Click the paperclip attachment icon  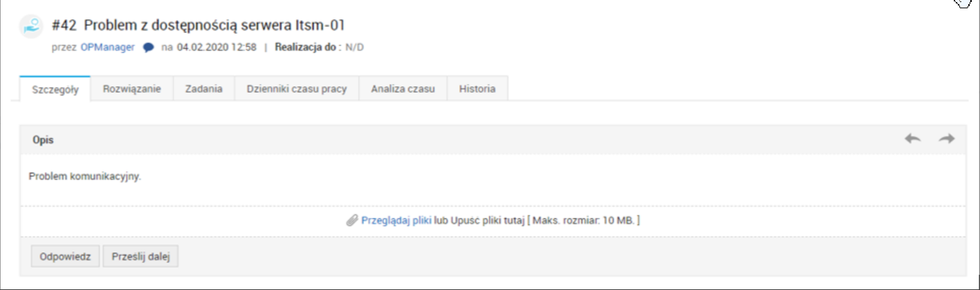(x=352, y=221)
